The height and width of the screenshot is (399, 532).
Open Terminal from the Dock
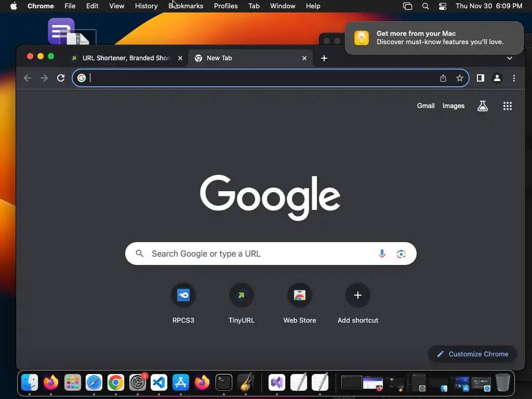224,382
